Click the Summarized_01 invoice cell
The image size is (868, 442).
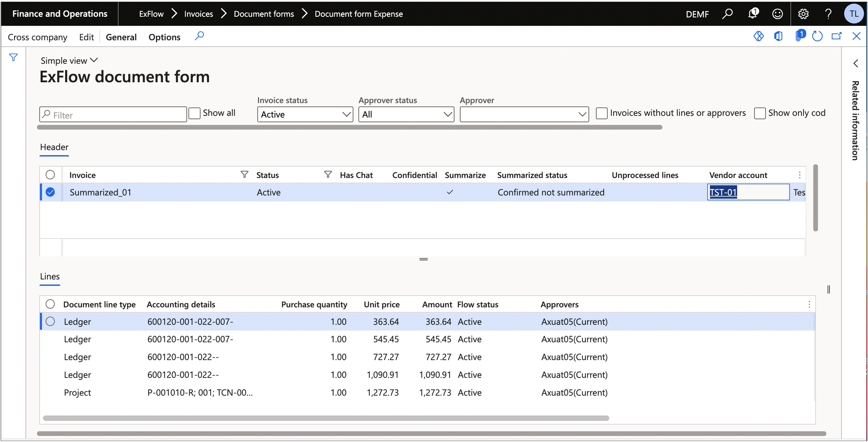(x=100, y=192)
